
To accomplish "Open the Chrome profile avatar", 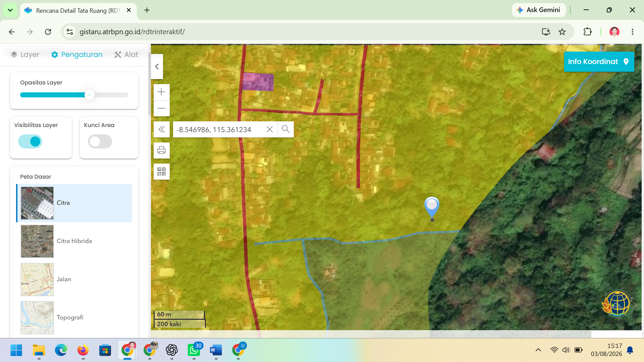I will coord(614,32).
